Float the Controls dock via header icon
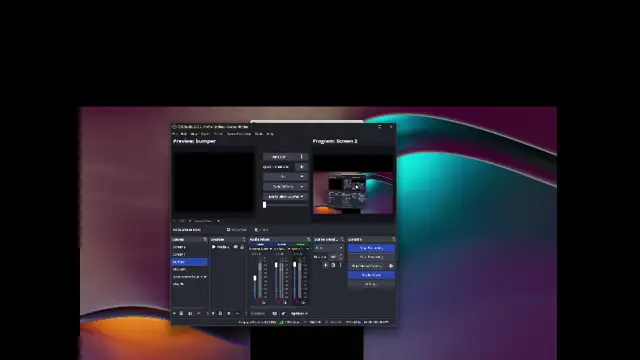This screenshot has height=360, width=640. click(393, 239)
